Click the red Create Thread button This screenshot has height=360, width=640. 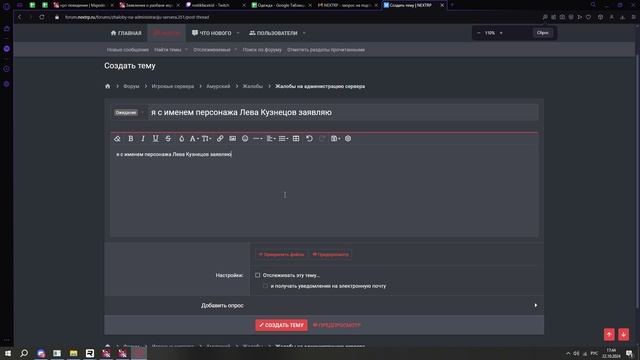[x=281, y=325]
